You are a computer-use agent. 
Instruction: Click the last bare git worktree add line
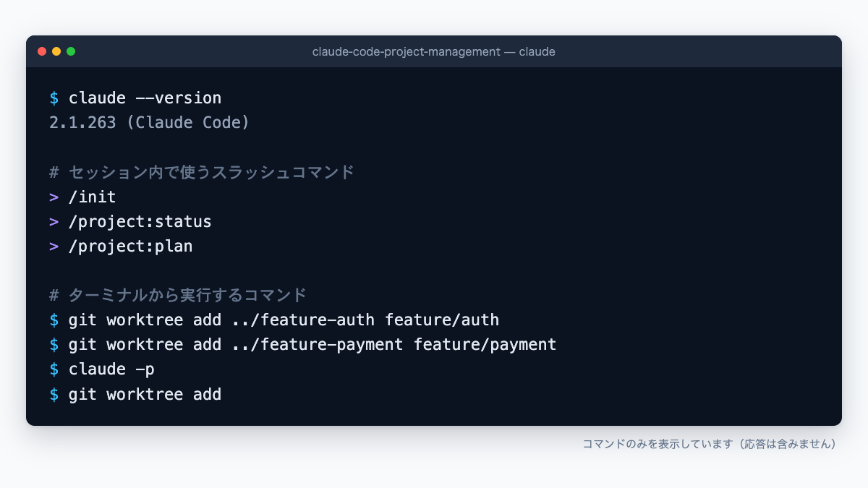pos(135,394)
